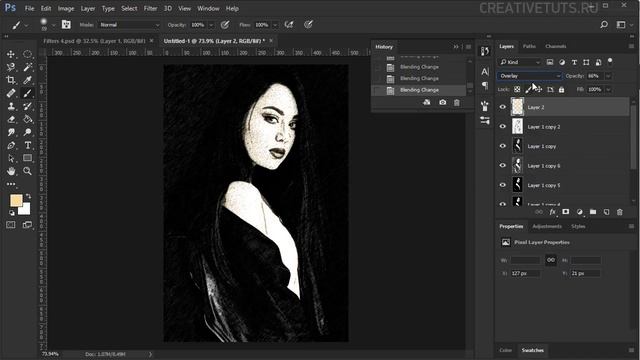Open Kind filter dropdown in Layers
This screenshot has height=360, width=640.
pyautogui.click(x=520, y=62)
